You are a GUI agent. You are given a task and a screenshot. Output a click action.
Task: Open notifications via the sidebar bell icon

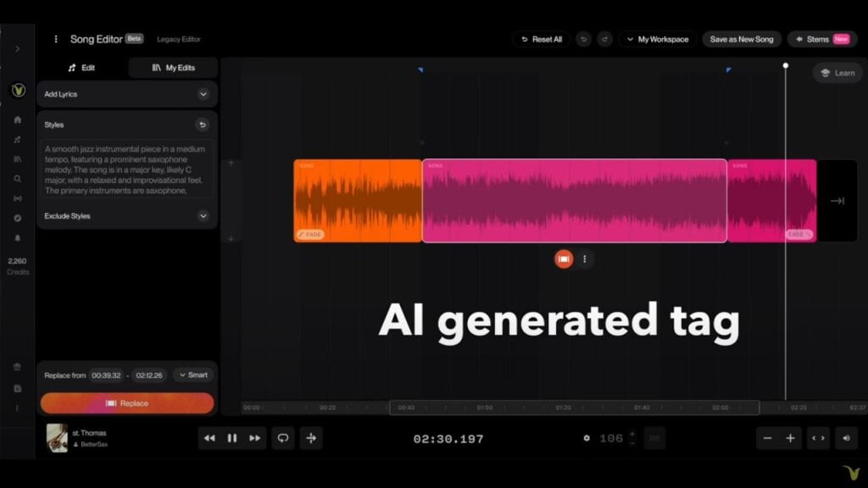click(18, 238)
